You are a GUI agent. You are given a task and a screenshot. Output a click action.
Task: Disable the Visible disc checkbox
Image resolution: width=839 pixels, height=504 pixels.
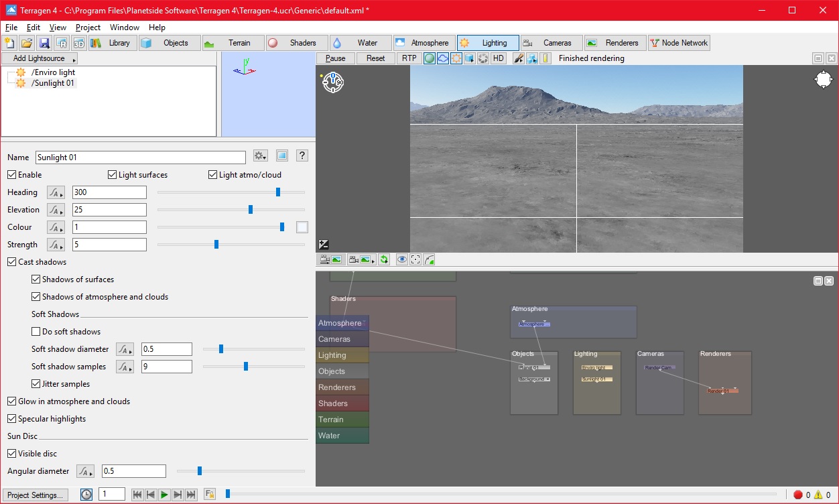(12, 454)
